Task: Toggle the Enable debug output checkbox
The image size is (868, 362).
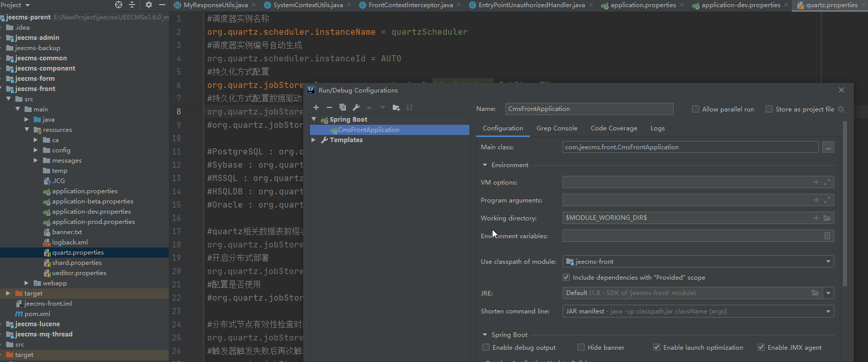Action: click(486, 348)
